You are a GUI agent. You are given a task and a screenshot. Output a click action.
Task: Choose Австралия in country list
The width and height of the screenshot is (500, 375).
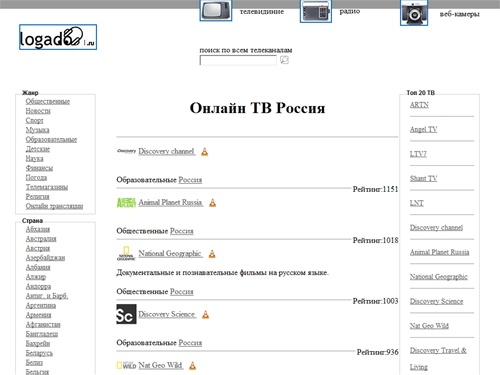[41, 239]
